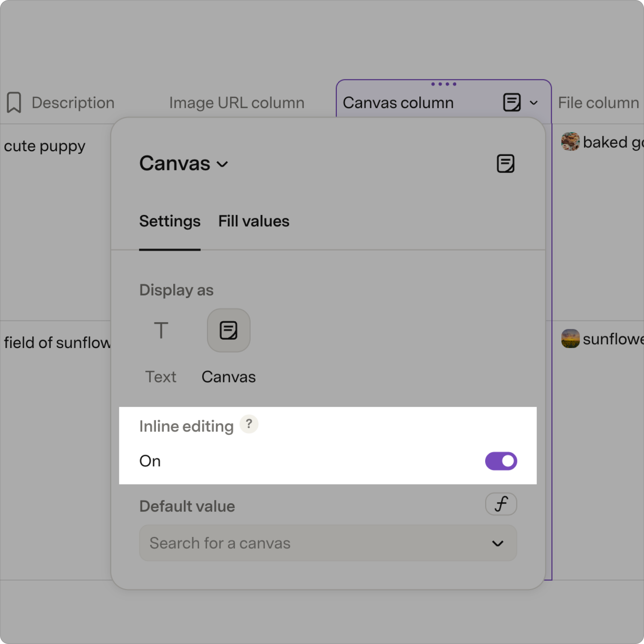Click the canvas type icon in popup header
The height and width of the screenshot is (644, 644).
click(505, 164)
